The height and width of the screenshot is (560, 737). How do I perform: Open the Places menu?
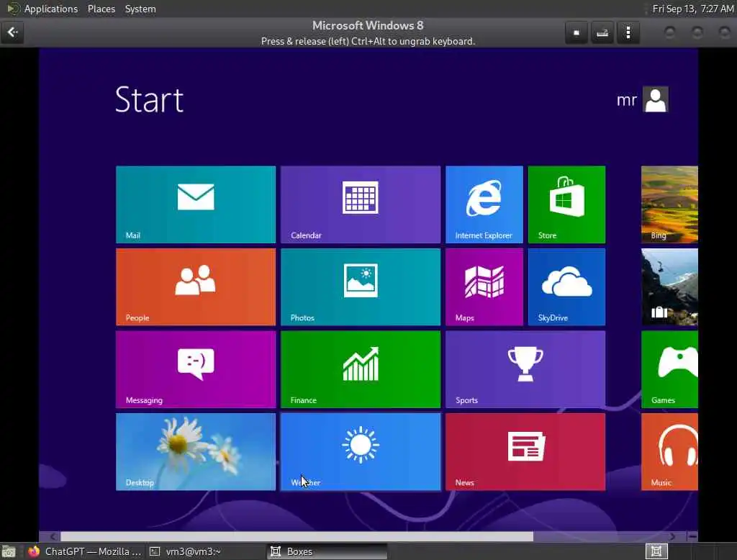tap(101, 9)
